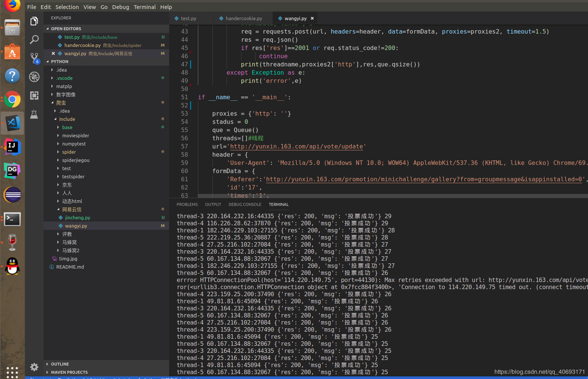
Task: Expand the moviespider folder
Action: pos(76,135)
